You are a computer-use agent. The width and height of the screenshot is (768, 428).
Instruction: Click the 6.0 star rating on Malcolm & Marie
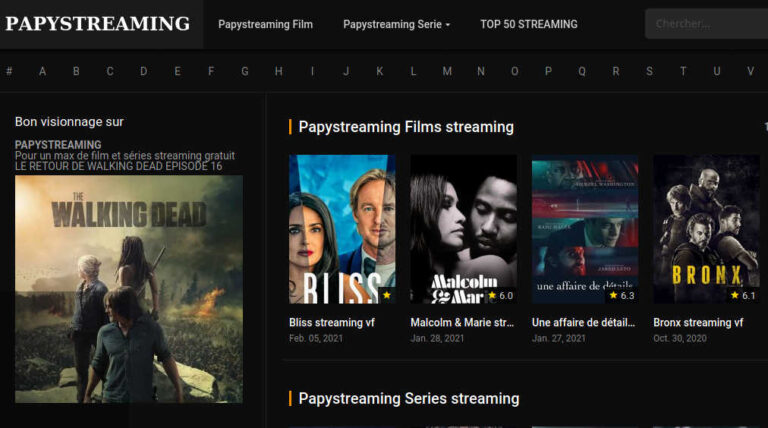(500, 295)
